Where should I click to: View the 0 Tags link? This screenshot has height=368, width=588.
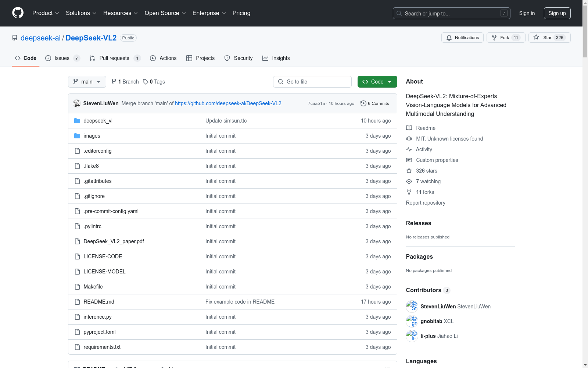click(154, 82)
